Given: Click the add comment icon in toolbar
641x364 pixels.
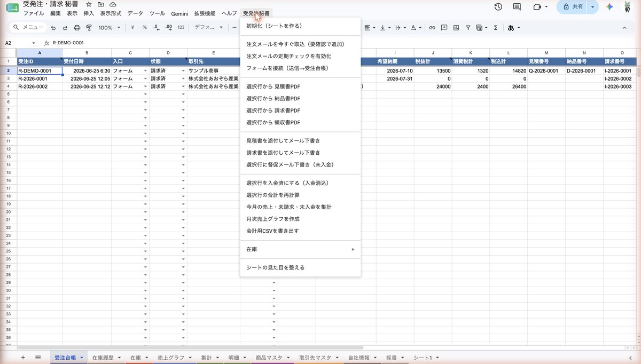Looking at the screenshot, I should pos(444,27).
